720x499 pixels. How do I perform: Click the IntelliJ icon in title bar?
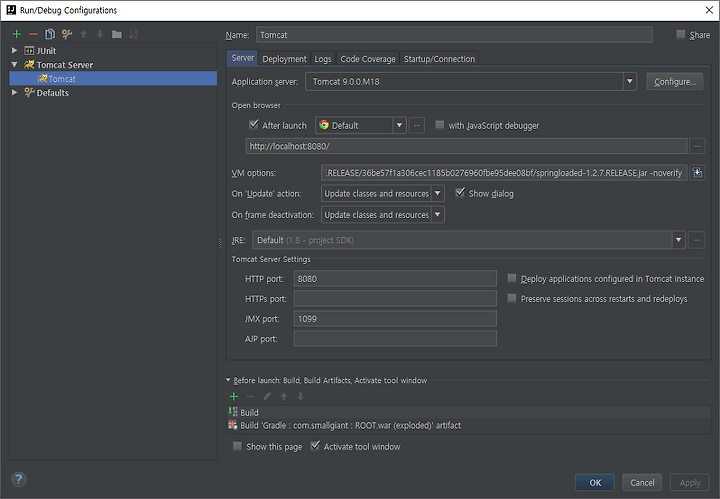tap(11, 10)
